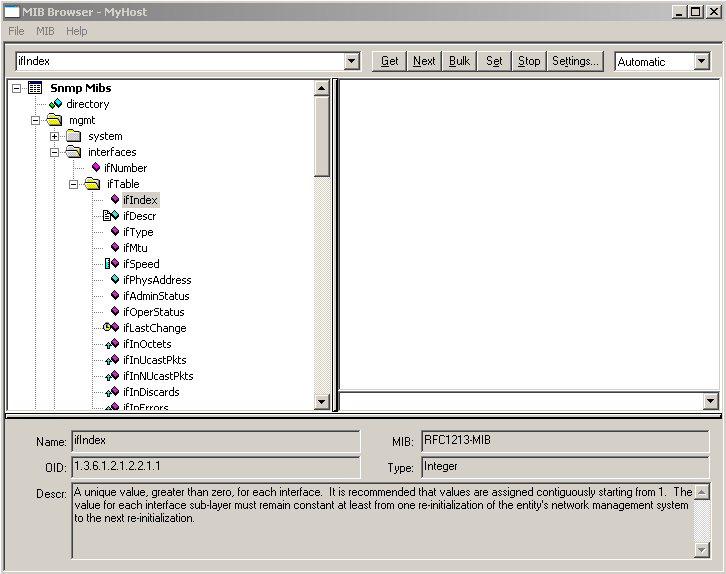This screenshot has height=574, width=726.
Task: Open the dropdown below the results pane
Action: (x=710, y=401)
